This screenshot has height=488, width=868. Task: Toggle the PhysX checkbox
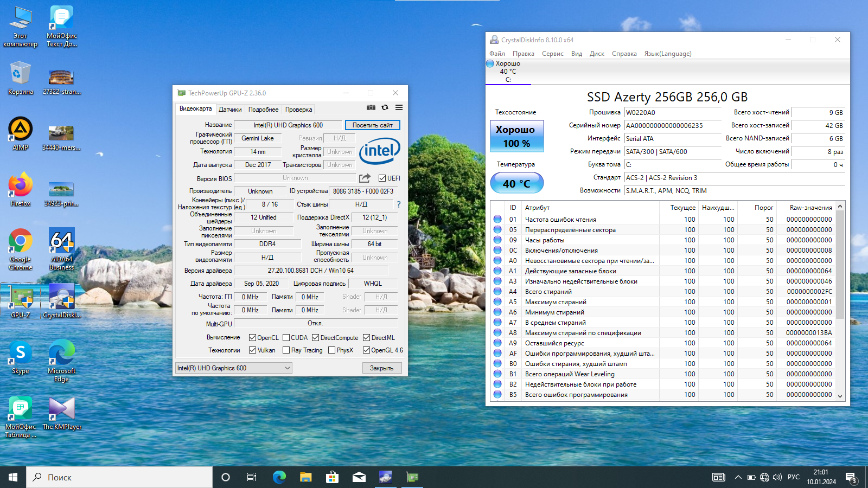tap(331, 350)
